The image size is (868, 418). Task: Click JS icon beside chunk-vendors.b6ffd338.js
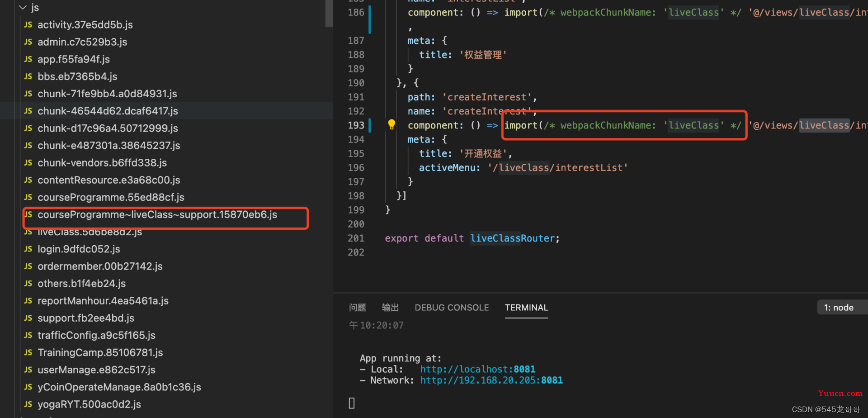tap(28, 163)
